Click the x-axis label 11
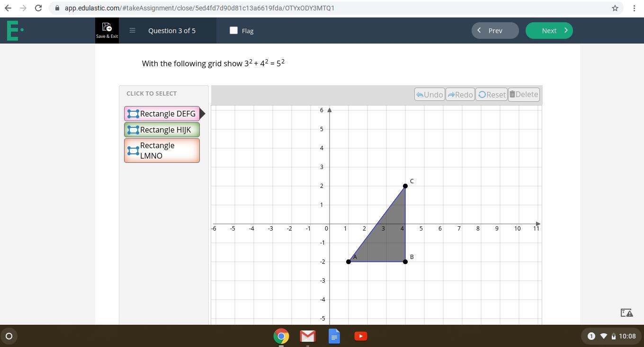The height and width of the screenshot is (347, 644). [x=536, y=228]
